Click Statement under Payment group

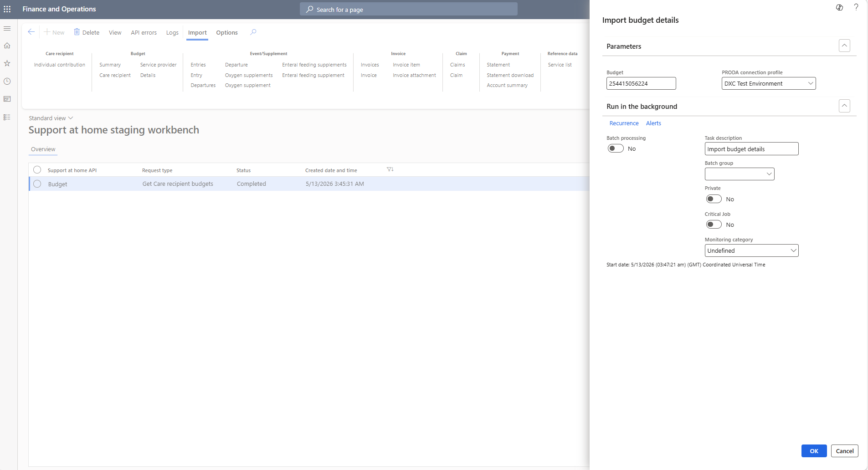pos(498,65)
